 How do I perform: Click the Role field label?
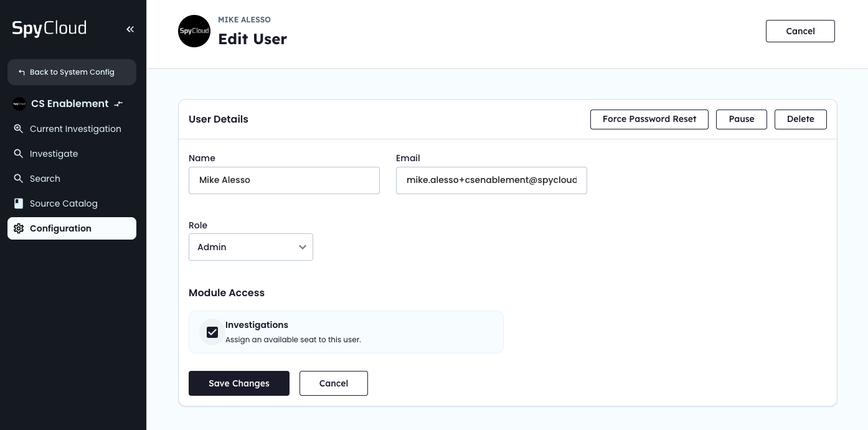[198, 225]
